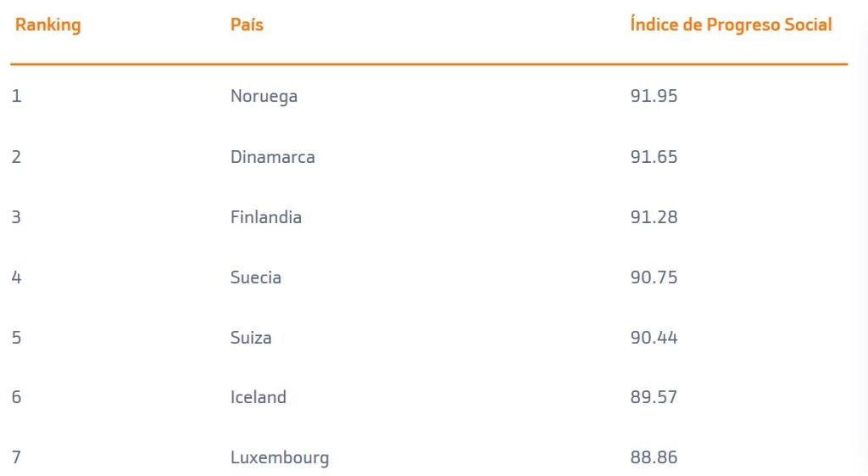
Task: Select the Dinamarca country cell
Action: pyautogui.click(x=272, y=157)
